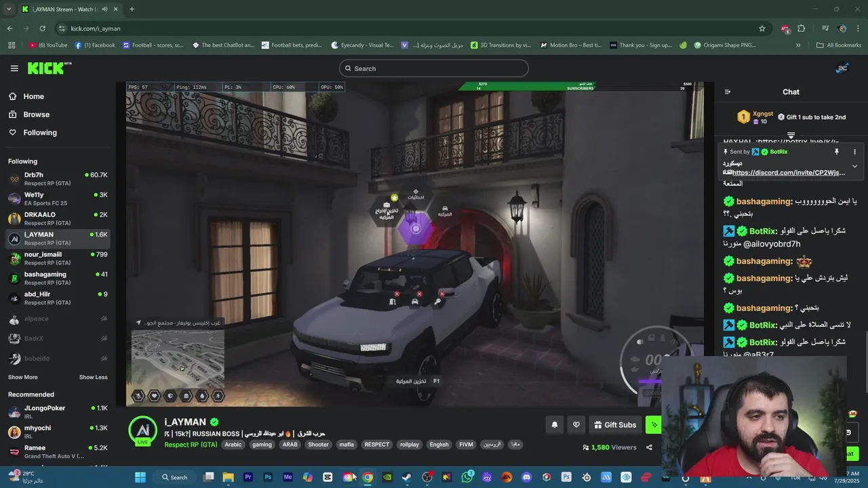Click the green subscribe sparkle button
The width and height of the screenshot is (868, 488).
654,425
